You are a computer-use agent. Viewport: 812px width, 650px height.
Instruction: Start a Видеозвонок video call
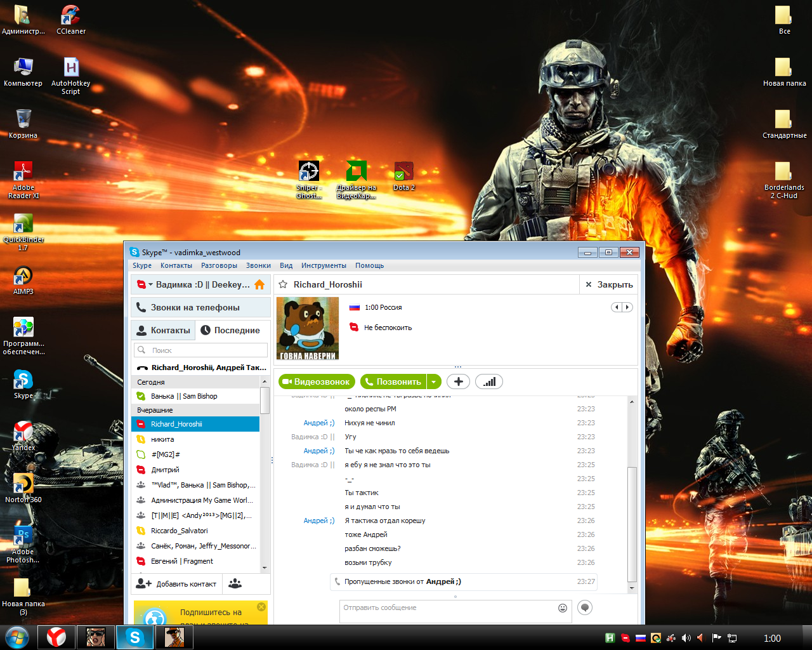[317, 381]
